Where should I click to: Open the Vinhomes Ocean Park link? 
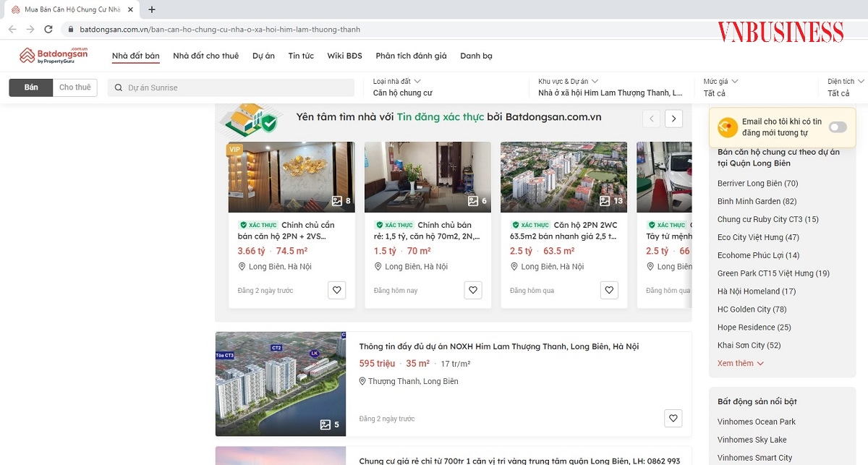tap(755, 421)
